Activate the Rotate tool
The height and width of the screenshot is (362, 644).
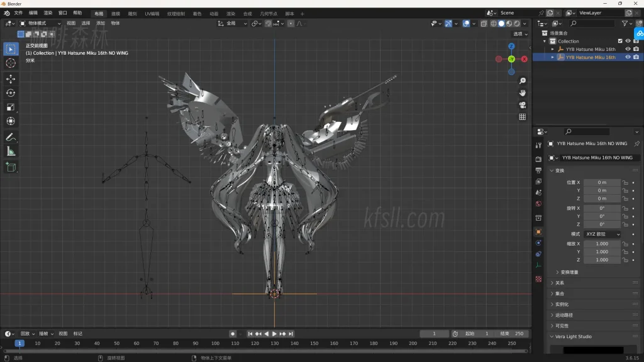pyautogui.click(x=11, y=93)
